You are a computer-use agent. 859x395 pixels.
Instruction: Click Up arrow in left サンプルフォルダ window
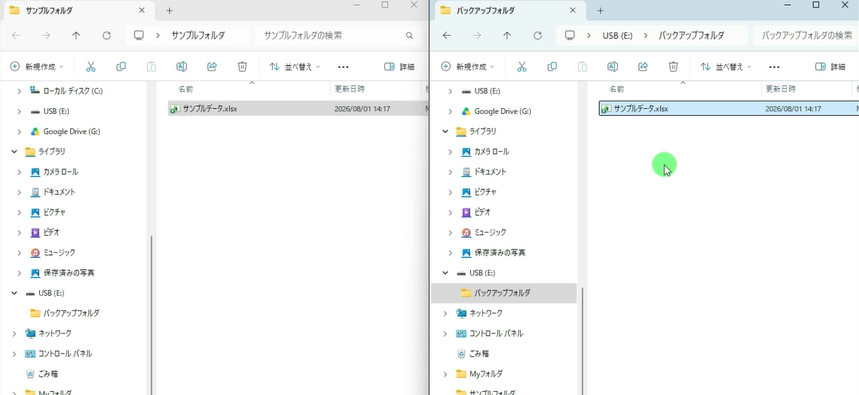click(76, 36)
